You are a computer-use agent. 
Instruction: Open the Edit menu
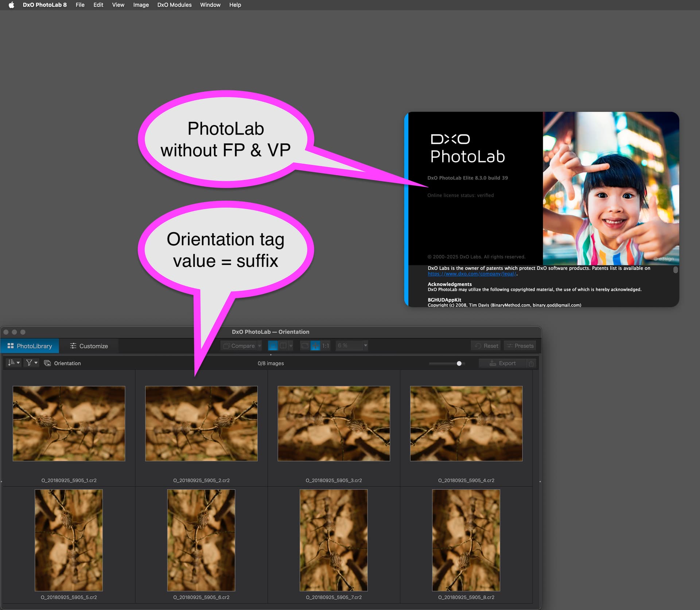[x=98, y=5]
